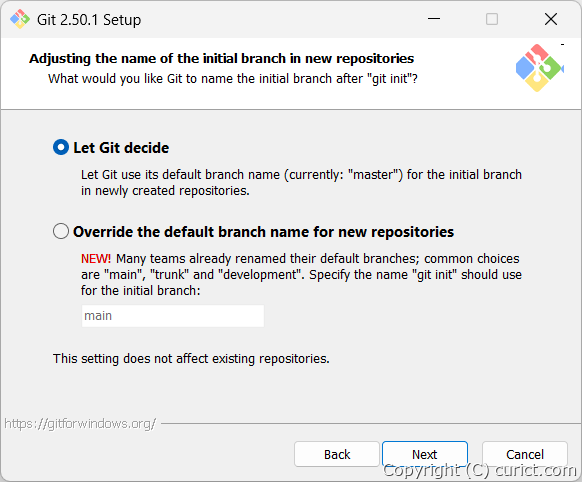Click the "Let Git decide" bold label

click(x=121, y=148)
